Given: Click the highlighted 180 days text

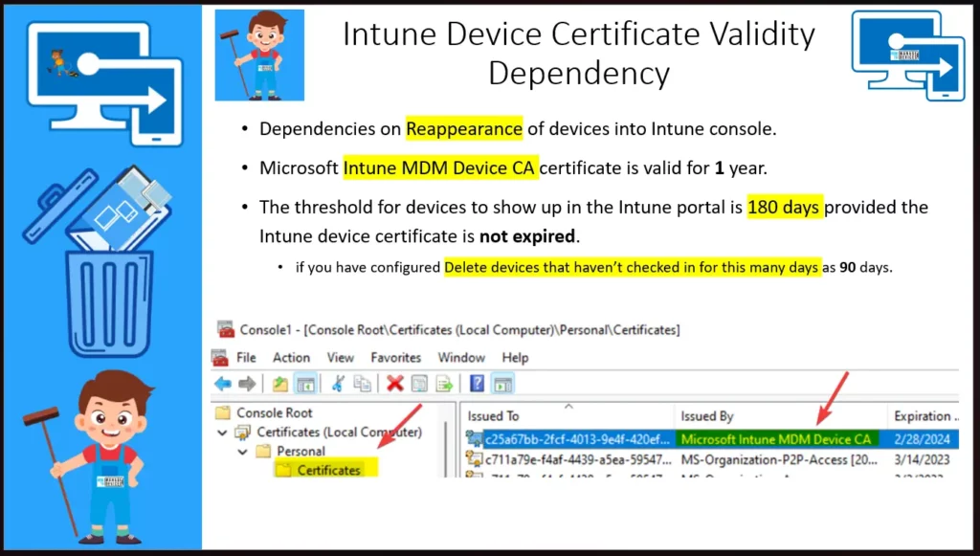Looking at the screenshot, I should point(785,207).
